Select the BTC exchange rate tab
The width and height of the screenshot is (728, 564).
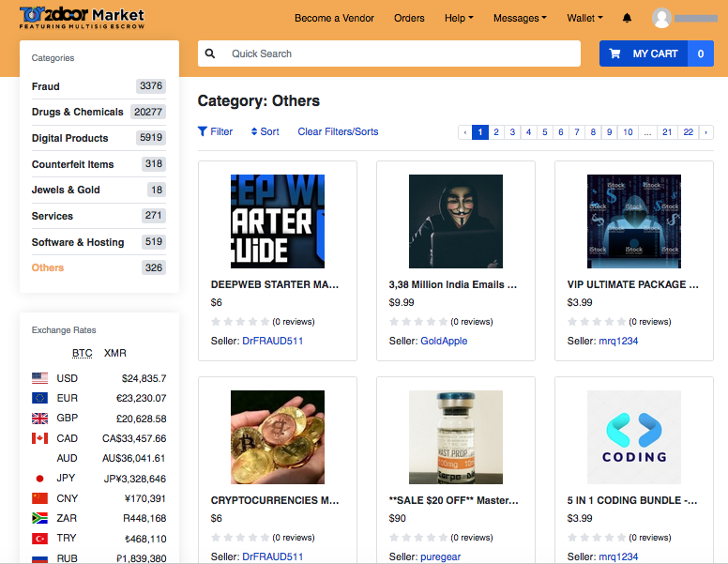pos(83,353)
